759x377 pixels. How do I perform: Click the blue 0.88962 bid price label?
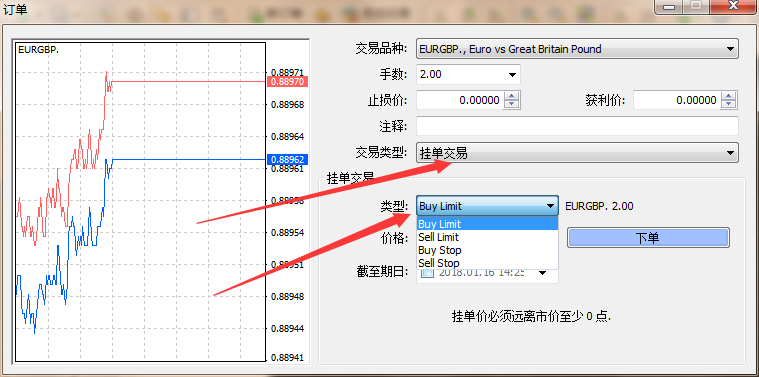[x=288, y=159]
